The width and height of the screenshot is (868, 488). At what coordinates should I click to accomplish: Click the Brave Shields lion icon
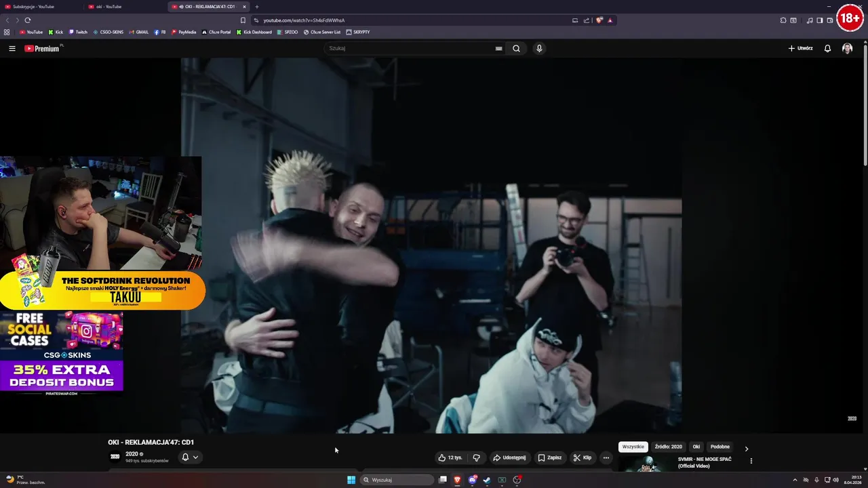599,20
